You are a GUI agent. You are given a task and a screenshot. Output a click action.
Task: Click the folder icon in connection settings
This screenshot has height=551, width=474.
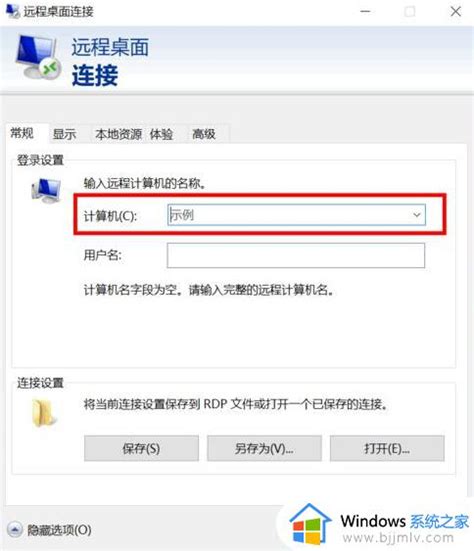44,413
